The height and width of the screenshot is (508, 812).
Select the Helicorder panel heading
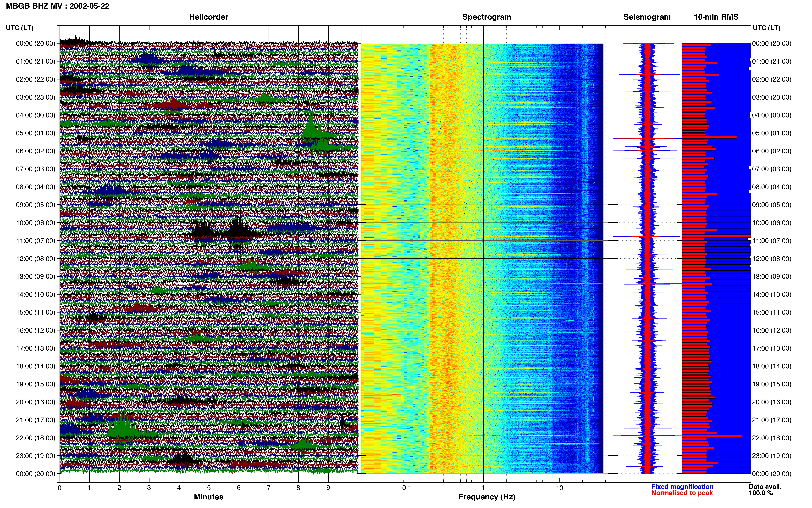click(208, 17)
